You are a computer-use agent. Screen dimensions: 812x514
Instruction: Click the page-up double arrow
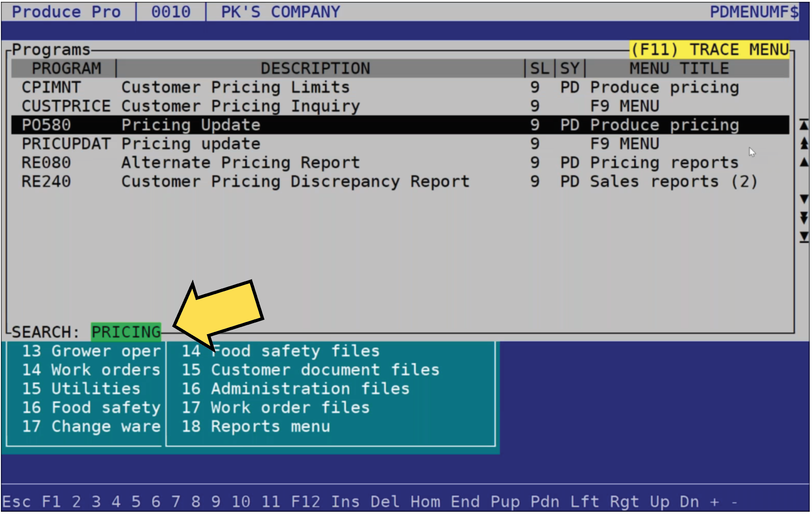tap(804, 144)
